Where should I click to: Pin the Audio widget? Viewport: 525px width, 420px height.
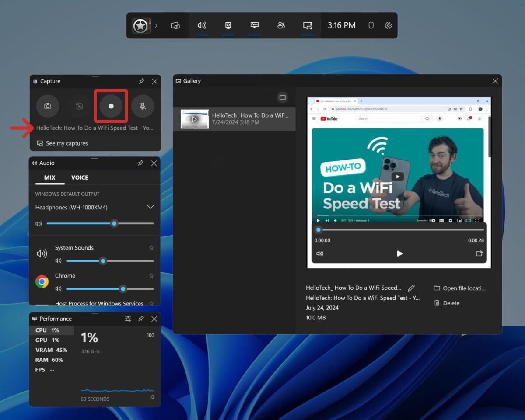(140, 163)
